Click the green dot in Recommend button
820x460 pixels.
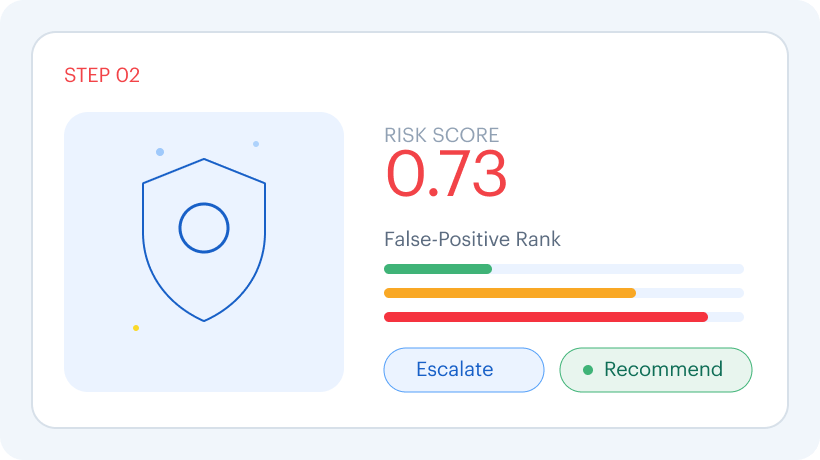pos(588,370)
